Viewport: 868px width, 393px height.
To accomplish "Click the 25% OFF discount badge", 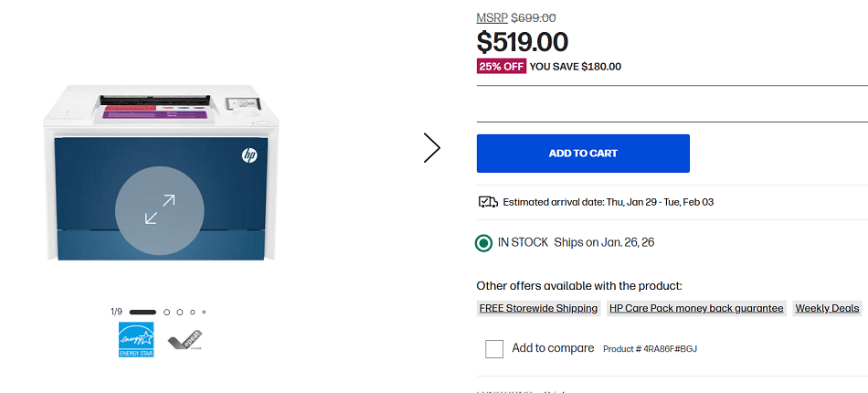I will 502,66.
